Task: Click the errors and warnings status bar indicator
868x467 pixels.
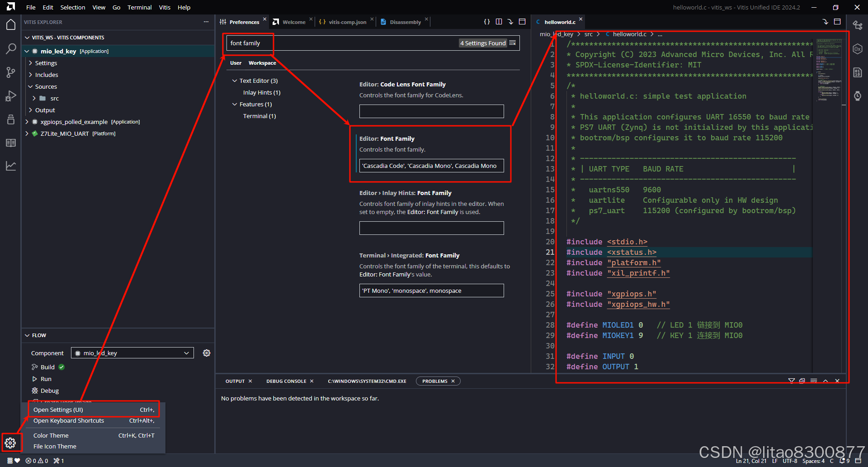Action: 37,461
